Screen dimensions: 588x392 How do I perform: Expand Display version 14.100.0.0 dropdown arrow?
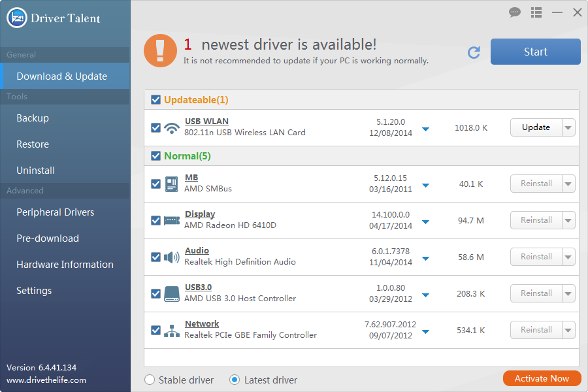pyautogui.click(x=425, y=222)
